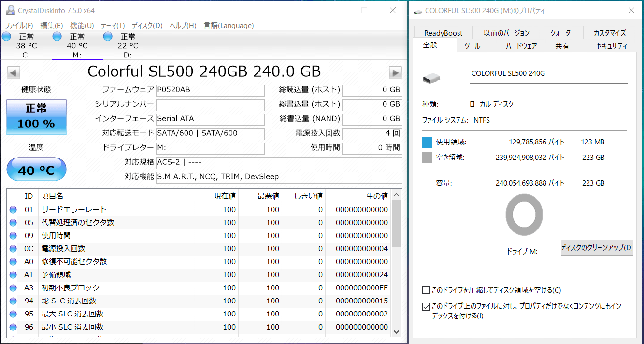
Task: Click ディスクのクリーンアップ button
Action: point(597,247)
